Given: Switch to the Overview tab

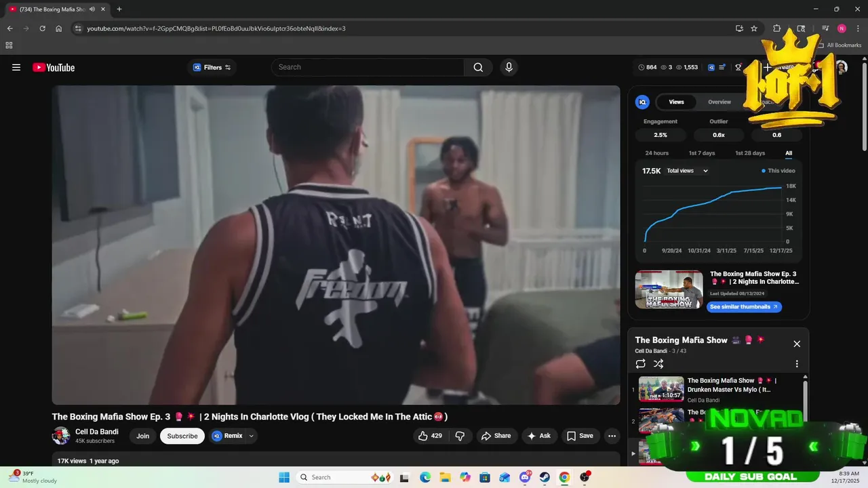Looking at the screenshot, I should pyautogui.click(x=719, y=102).
